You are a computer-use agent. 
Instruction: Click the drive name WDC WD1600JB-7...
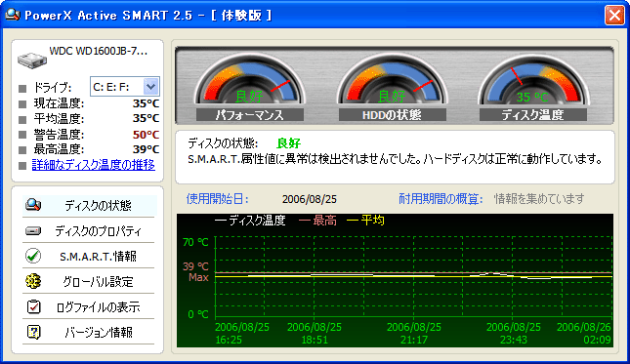[x=98, y=52]
